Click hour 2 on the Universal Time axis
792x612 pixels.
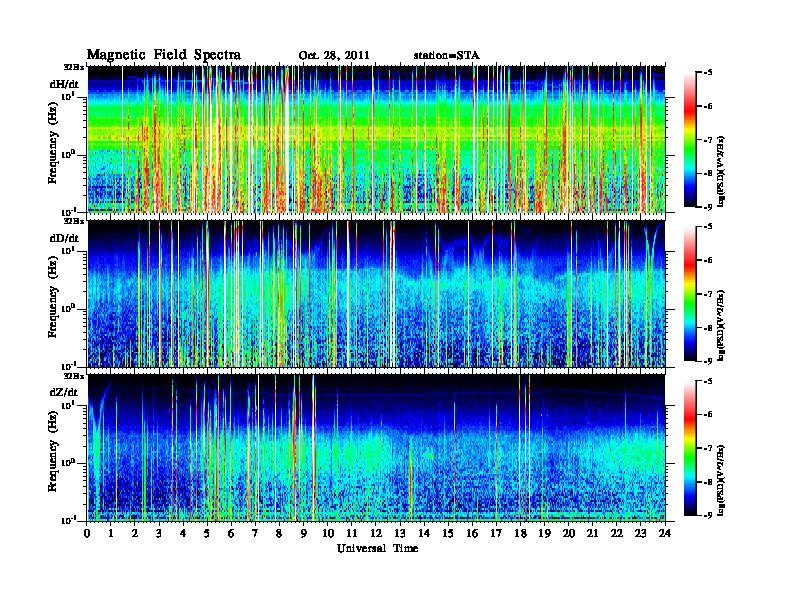pos(135,533)
